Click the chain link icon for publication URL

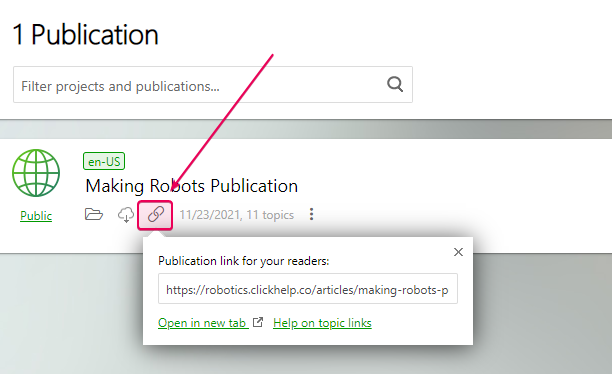pyautogui.click(x=155, y=215)
